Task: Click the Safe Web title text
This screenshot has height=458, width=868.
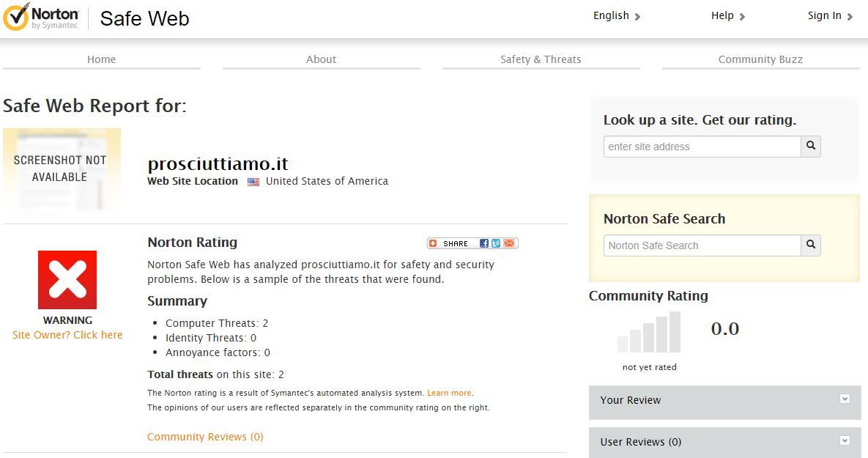Action: pyautogui.click(x=144, y=19)
